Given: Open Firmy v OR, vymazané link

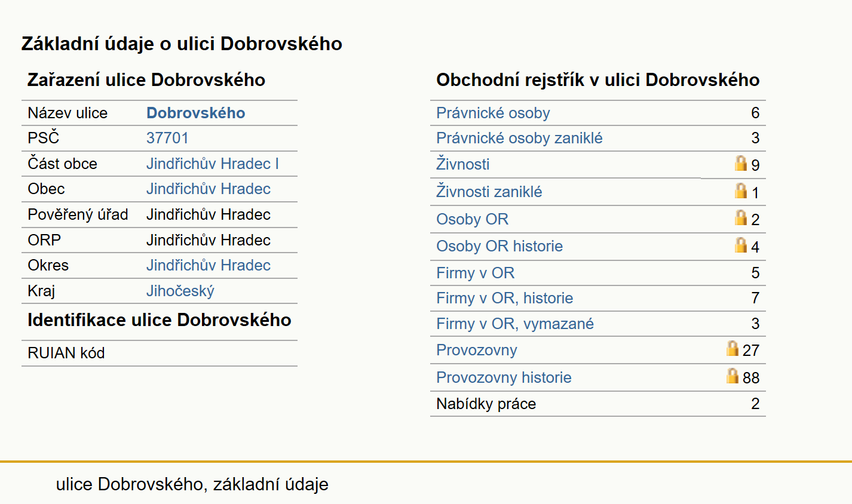Looking at the screenshot, I should pos(515,324).
